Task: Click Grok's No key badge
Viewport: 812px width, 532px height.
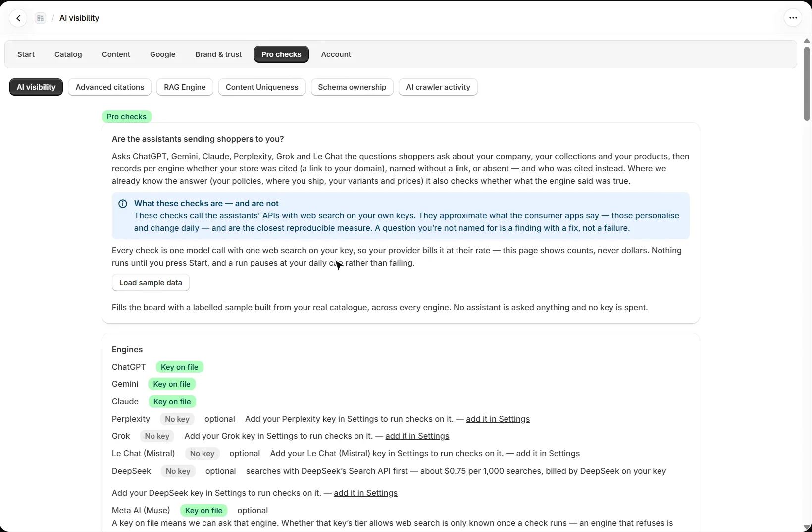Action: tap(157, 436)
